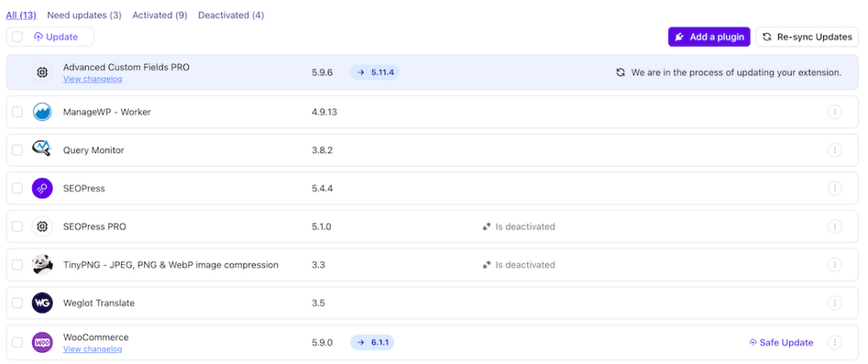
Task: Open the SEOPress row three-dot menu
Action: point(835,188)
